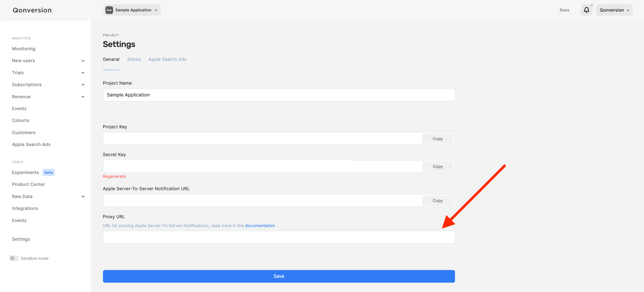This screenshot has width=644, height=292.
Task: Open the documentation link
Action: click(x=260, y=226)
